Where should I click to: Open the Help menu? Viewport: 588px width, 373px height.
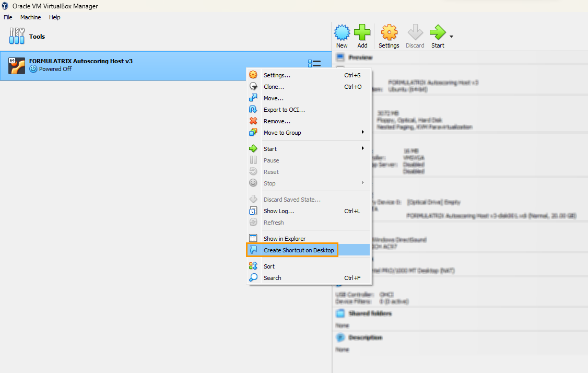pos(55,17)
